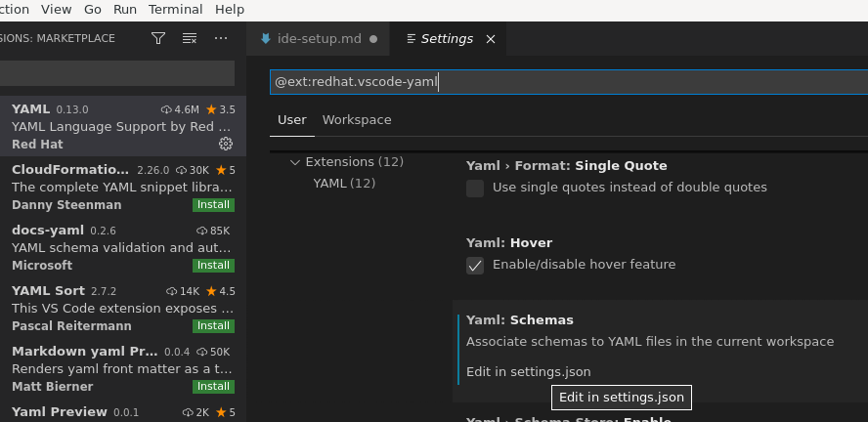Click the docs-yaml extension title

point(48,231)
